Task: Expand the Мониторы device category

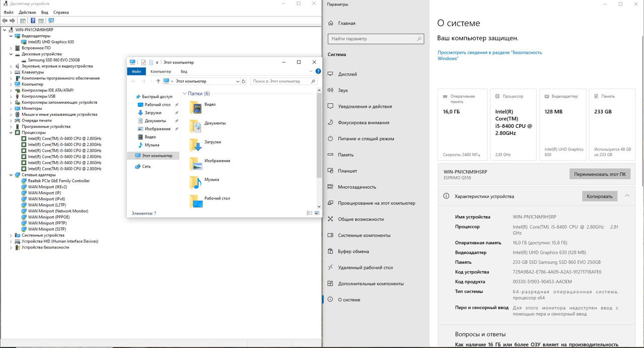Action: click(11, 108)
